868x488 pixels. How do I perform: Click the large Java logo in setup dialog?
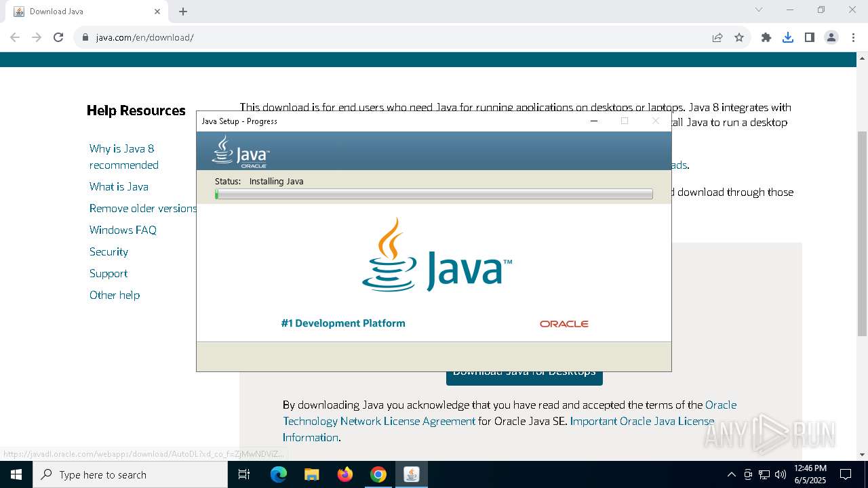coord(437,255)
